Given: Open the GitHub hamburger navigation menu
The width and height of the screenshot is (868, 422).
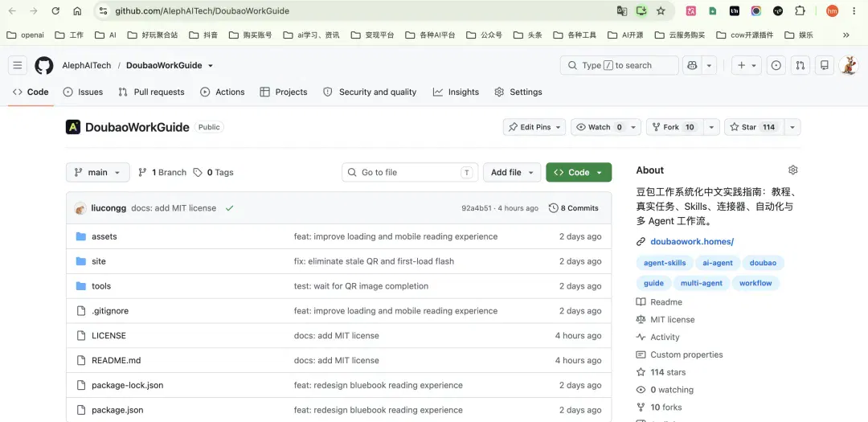Looking at the screenshot, I should [x=17, y=65].
